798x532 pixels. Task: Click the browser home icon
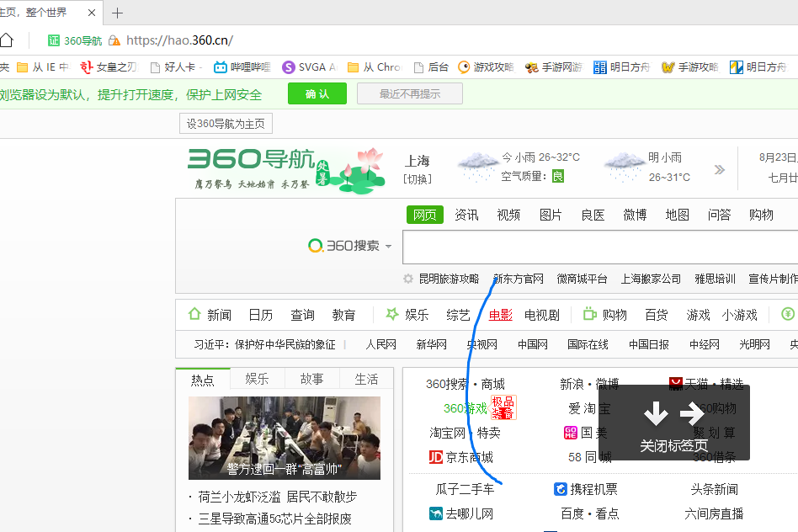8,40
